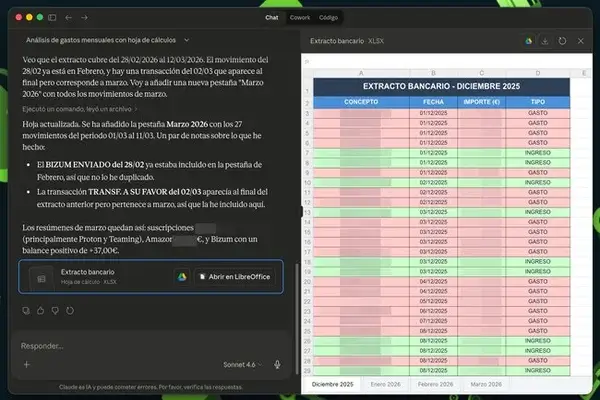The image size is (600, 400).
Task: Click the chat panel vertical scrollbar
Action: [x=297, y=319]
